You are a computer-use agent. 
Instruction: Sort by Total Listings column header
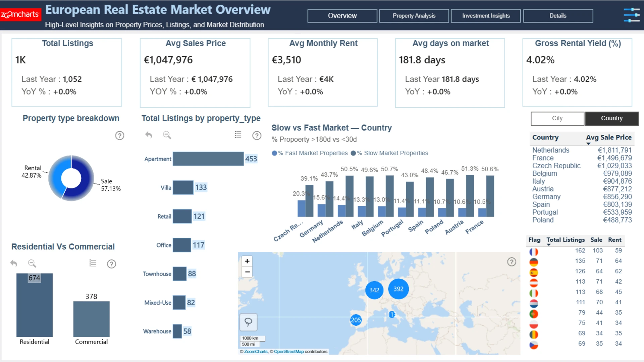pos(565,240)
